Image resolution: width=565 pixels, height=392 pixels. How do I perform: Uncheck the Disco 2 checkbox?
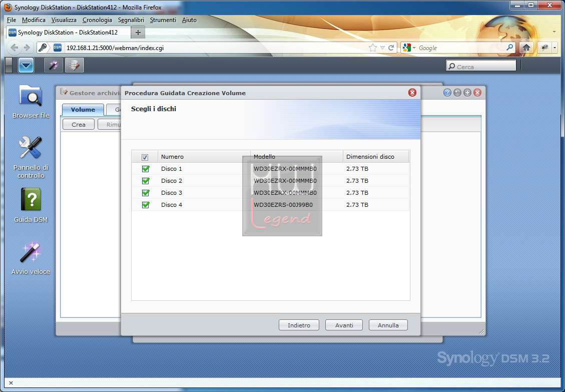(x=146, y=181)
